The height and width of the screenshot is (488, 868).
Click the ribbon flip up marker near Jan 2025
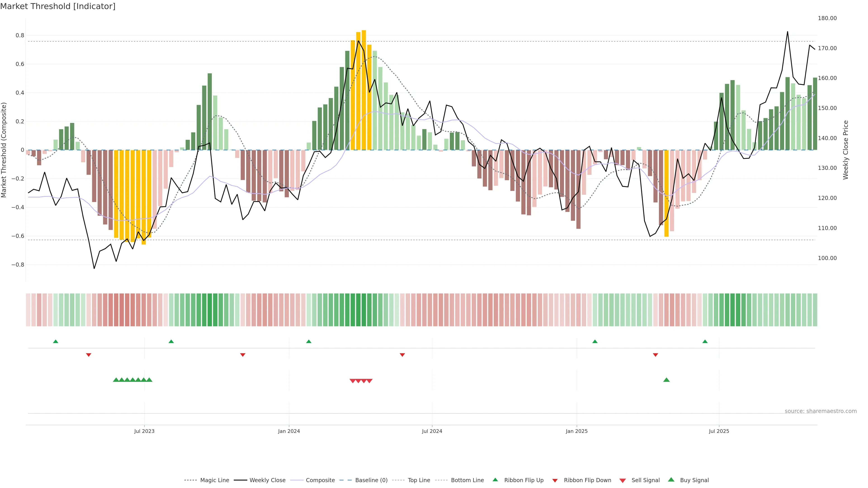click(595, 342)
